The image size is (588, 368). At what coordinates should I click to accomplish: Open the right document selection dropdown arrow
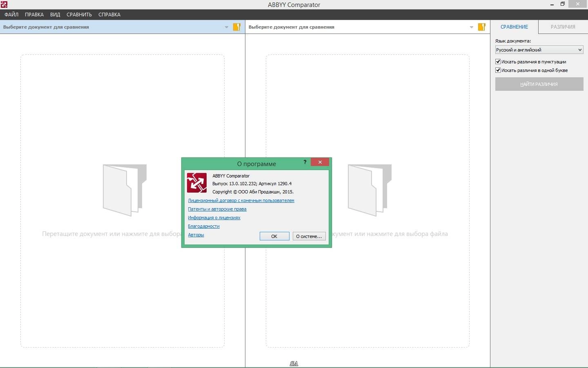click(472, 27)
